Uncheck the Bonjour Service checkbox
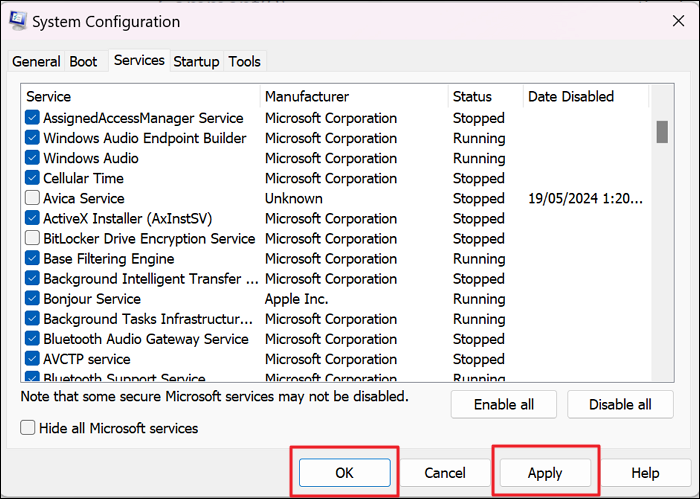 point(33,299)
